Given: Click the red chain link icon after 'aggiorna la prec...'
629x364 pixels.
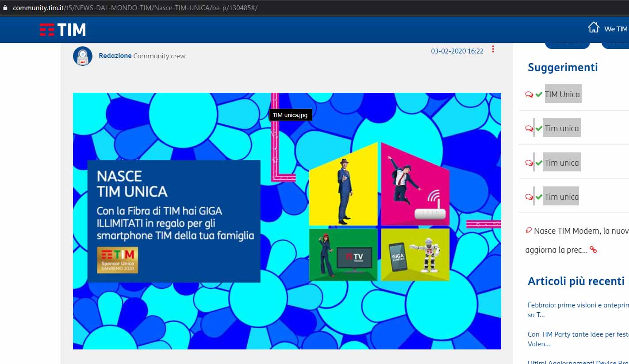Looking at the screenshot, I should coord(593,250).
